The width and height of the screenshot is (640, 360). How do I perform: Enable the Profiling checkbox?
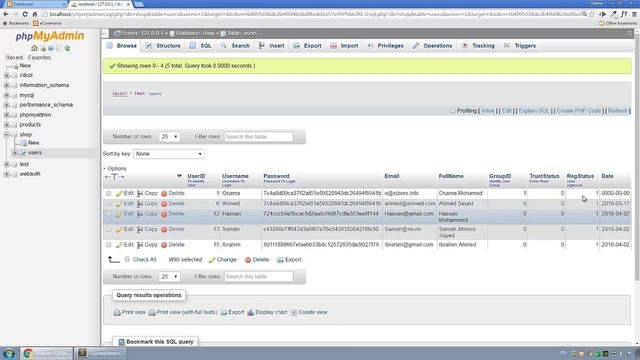coord(452,111)
